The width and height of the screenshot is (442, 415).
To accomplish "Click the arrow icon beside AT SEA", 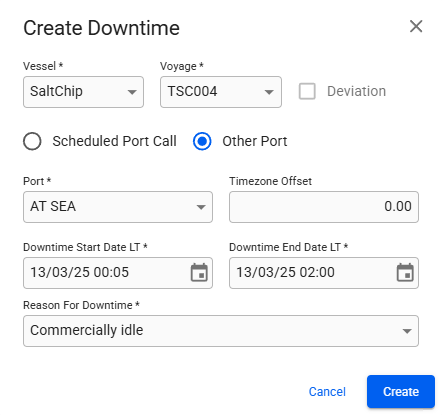I will pos(201,207).
